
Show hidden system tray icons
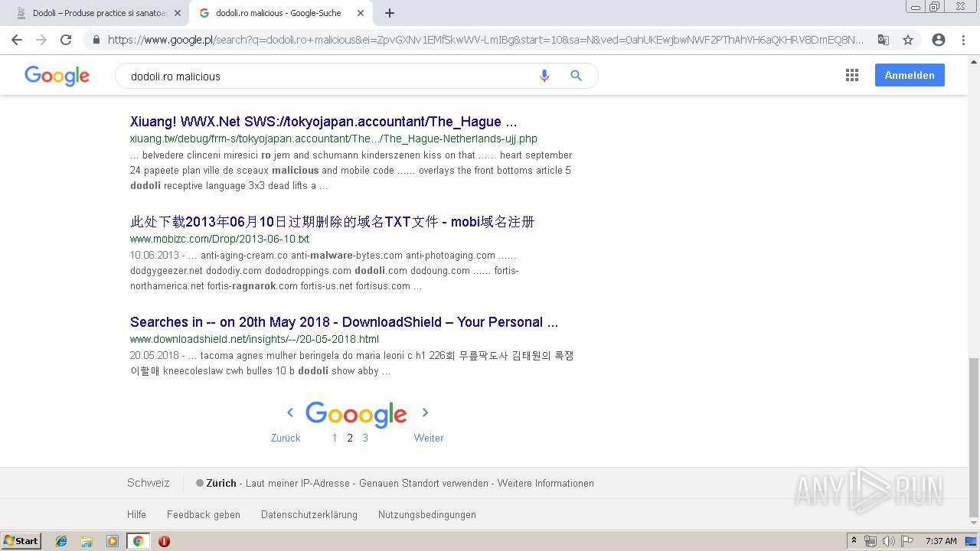pyautogui.click(x=854, y=541)
